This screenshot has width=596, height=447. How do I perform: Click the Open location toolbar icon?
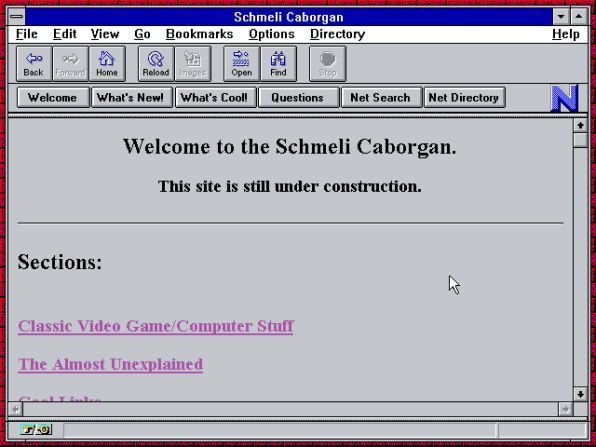click(242, 64)
